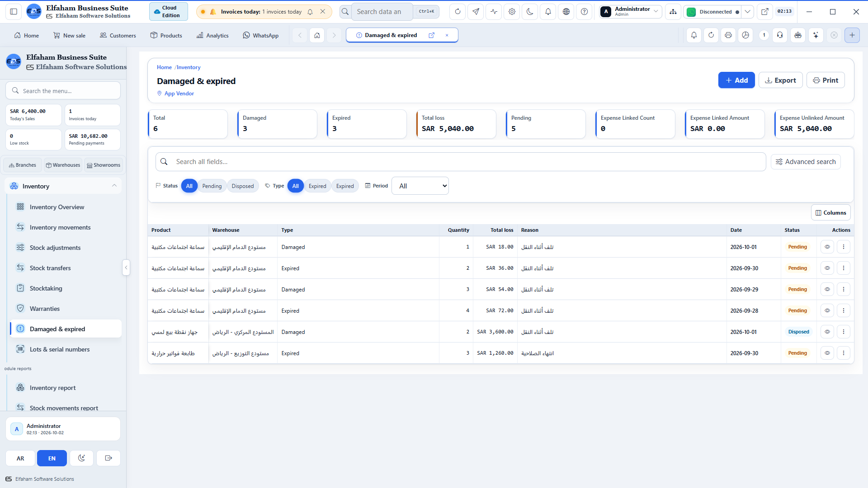
Task: Open the Analytics menu
Action: tap(212, 35)
